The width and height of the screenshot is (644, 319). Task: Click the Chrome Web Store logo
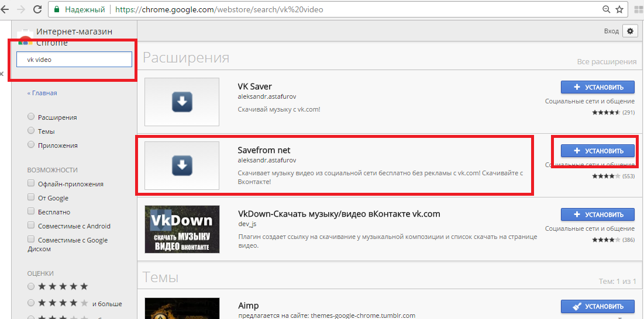(25, 38)
